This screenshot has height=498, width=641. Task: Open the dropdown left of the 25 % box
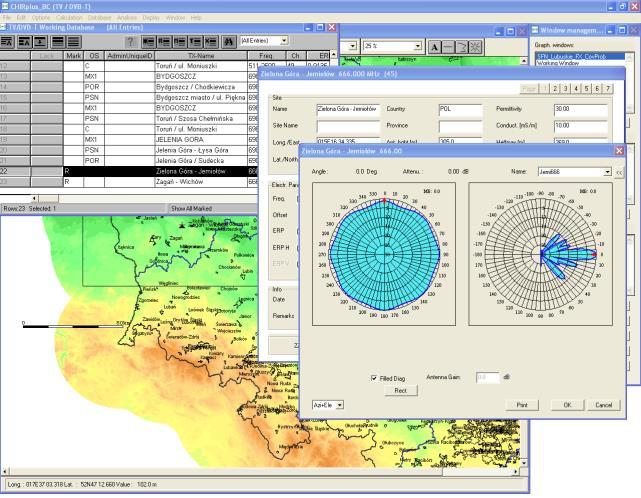(353, 46)
